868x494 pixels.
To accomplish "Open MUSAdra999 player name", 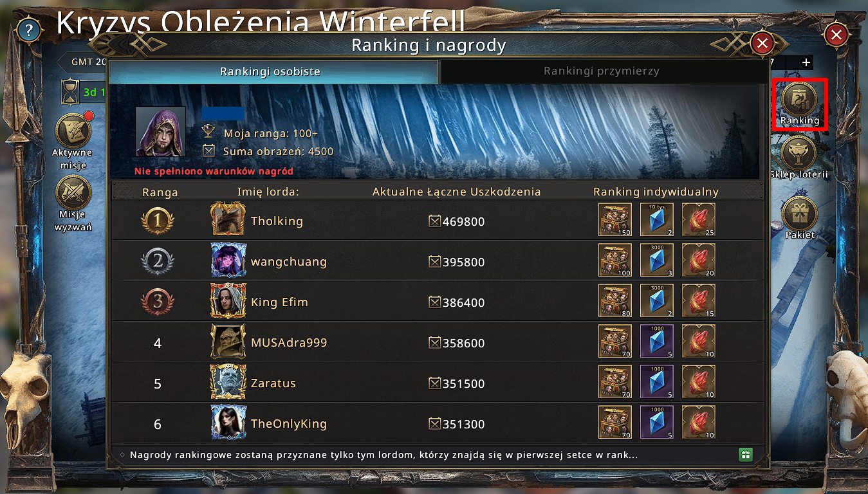I will (x=289, y=343).
